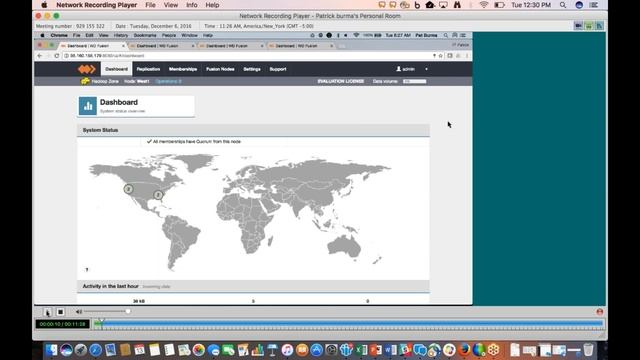Open Safari from the Dock
Screen dimensions: 640x360
tap(96, 350)
